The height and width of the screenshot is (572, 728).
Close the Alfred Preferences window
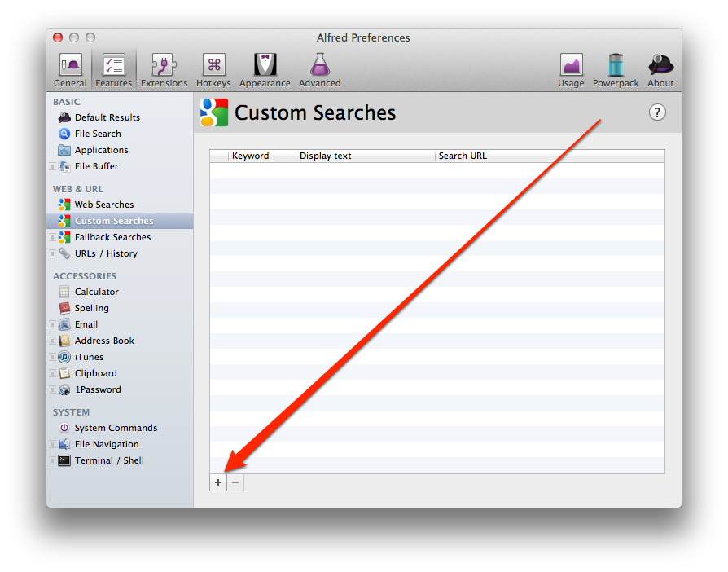58,37
